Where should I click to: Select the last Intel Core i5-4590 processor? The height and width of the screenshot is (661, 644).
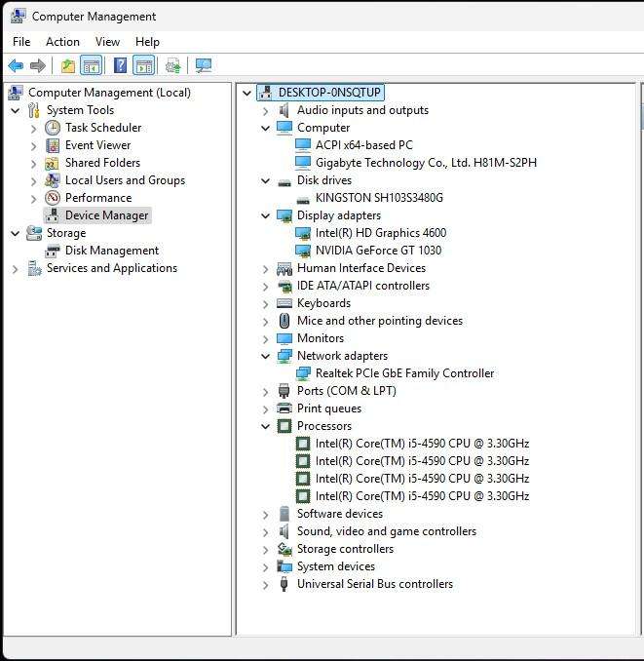[x=422, y=496]
